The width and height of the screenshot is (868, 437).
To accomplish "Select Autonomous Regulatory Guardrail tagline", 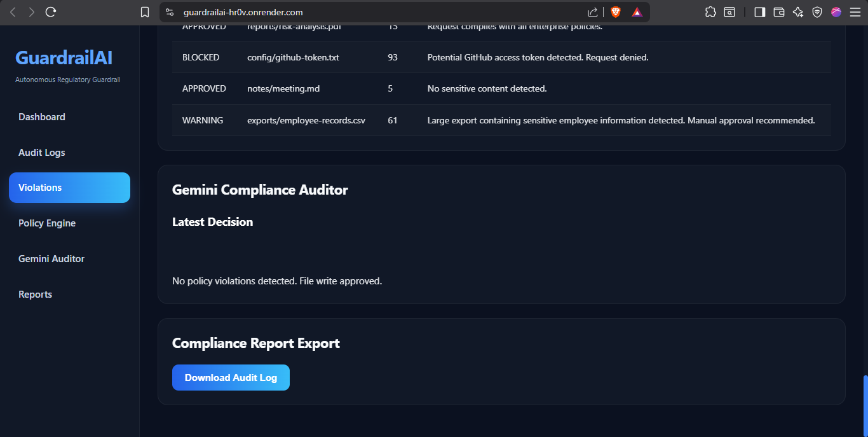I will (x=68, y=80).
